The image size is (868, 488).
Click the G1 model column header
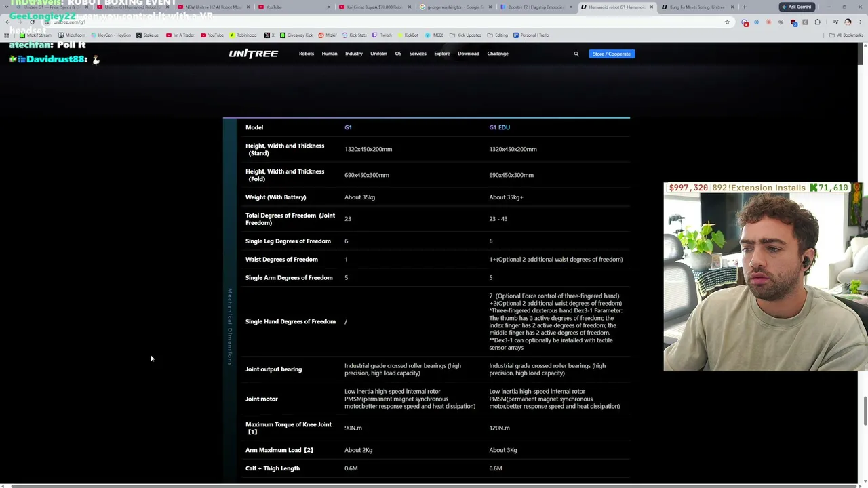pyautogui.click(x=348, y=127)
